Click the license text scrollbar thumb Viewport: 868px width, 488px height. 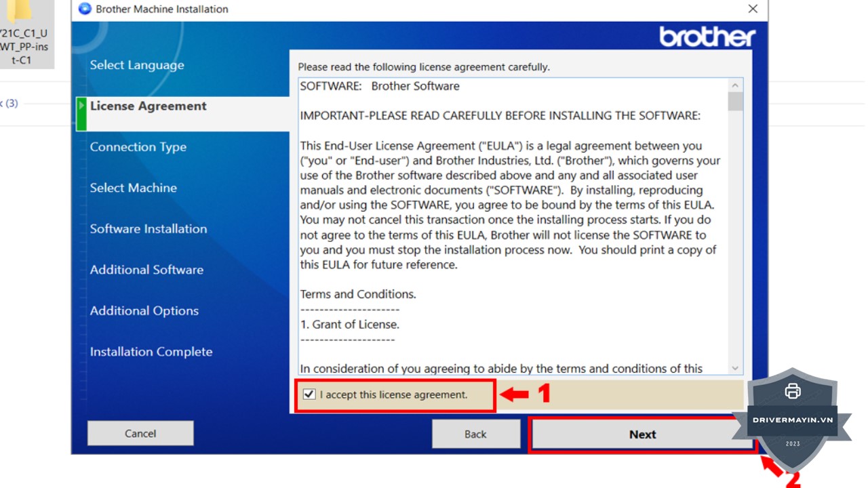(735, 102)
